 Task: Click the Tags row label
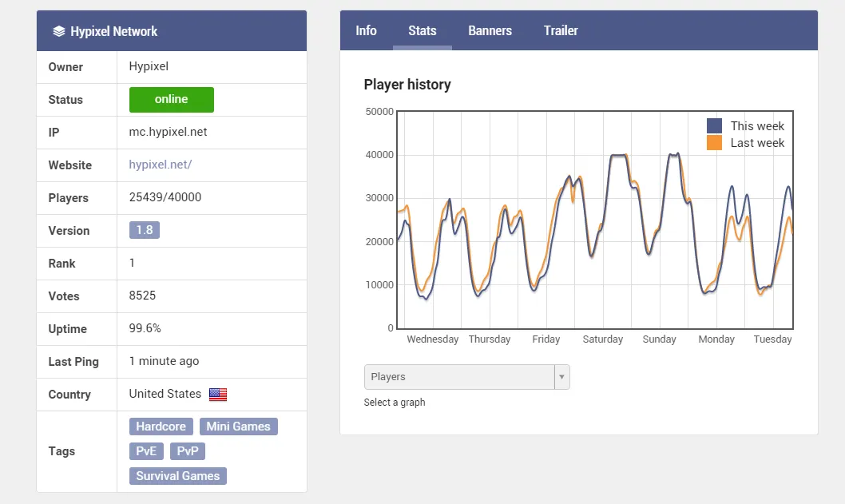pos(61,451)
